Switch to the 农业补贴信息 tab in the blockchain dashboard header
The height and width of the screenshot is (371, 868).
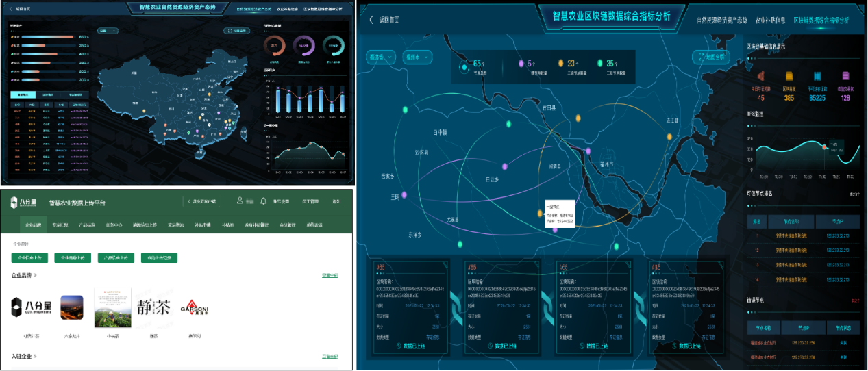pos(770,21)
